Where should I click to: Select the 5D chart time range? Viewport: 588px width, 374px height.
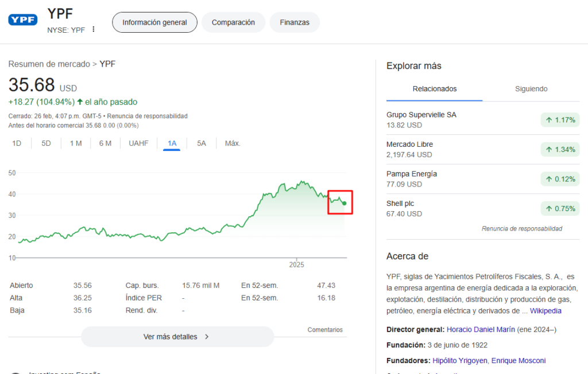(x=46, y=143)
